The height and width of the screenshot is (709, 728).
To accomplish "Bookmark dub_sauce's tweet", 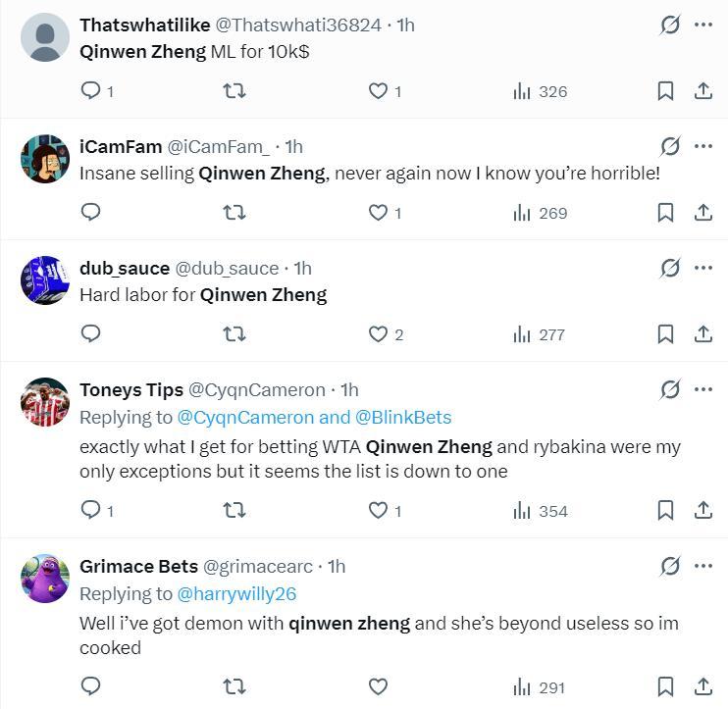I will (665, 334).
